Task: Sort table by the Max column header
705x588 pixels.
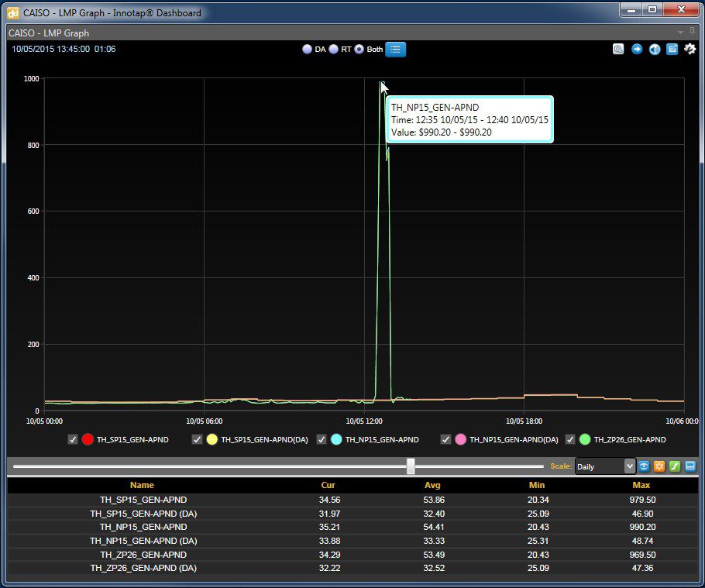Action: point(641,485)
